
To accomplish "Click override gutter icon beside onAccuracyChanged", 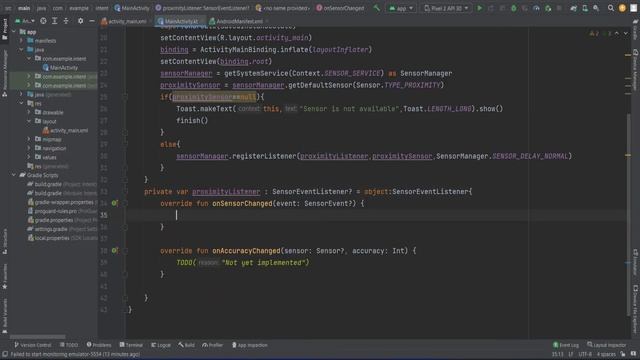I will [115, 250].
